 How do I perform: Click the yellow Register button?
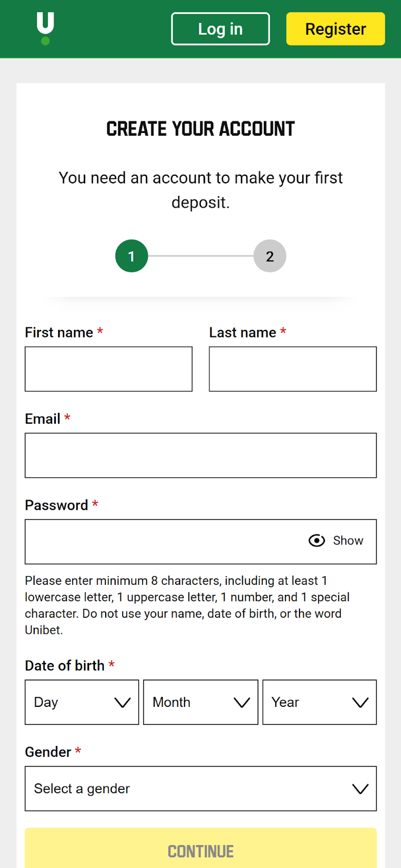coord(335,29)
